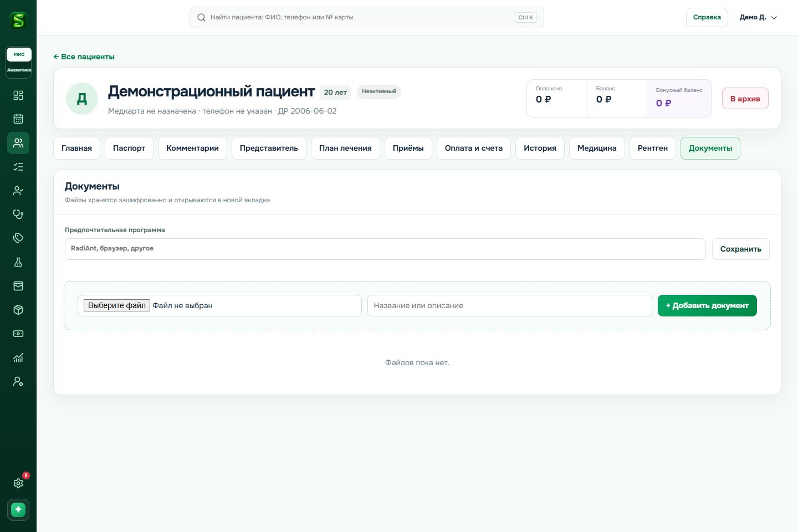Click the + Добавить документ button
Image resolution: width=798 pixels, height=532 pixels.
point(707,306)
